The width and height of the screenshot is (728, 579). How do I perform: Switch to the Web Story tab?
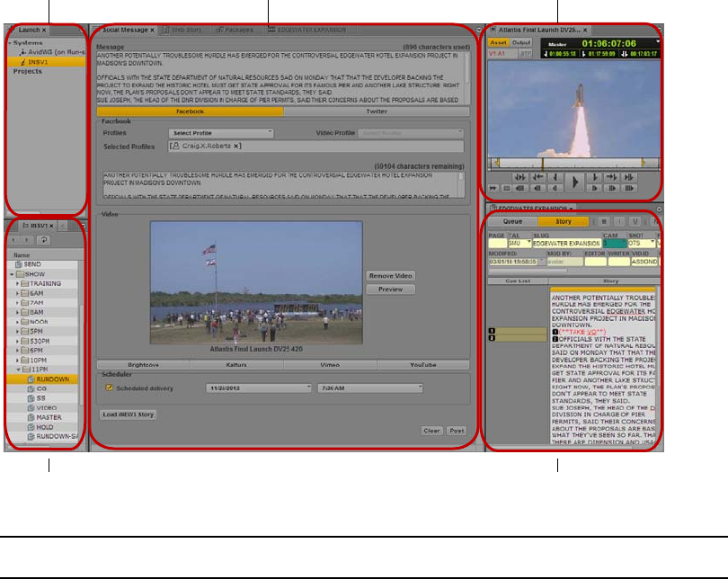[x=182, y=30]
